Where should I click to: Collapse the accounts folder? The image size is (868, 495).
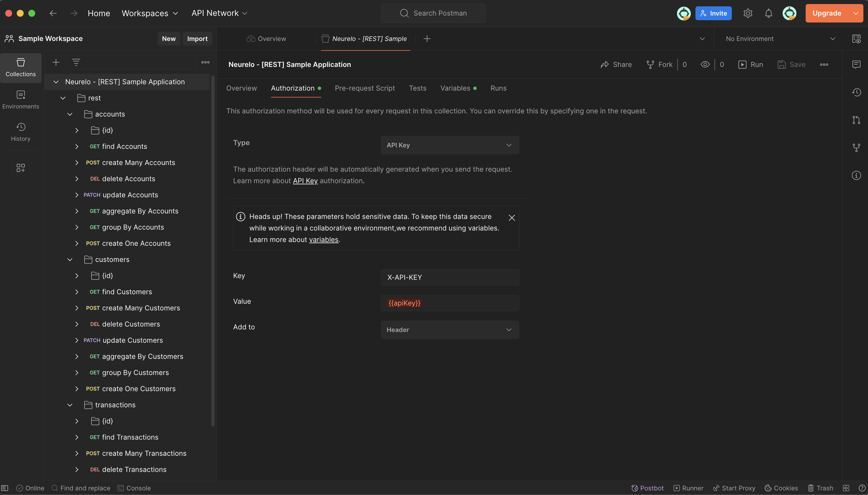70,114
